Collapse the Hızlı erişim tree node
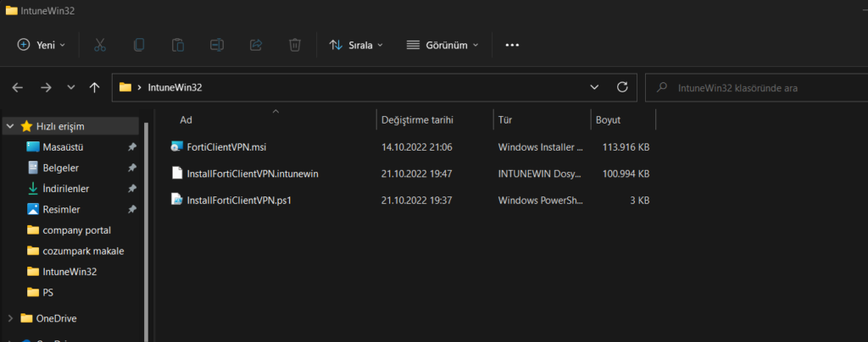The height and width of the screenshot is (342, 868). (x=10, y=126)
